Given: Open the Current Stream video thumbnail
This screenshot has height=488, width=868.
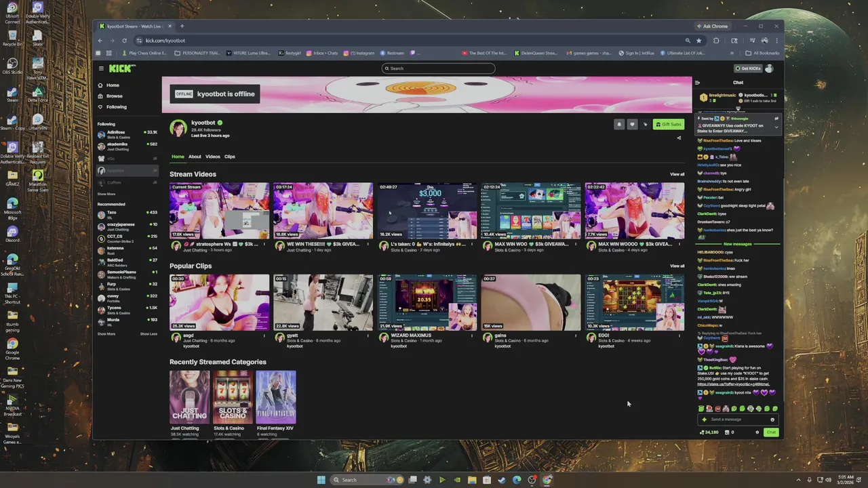Looking at the screenshot, I should [219, 211].
